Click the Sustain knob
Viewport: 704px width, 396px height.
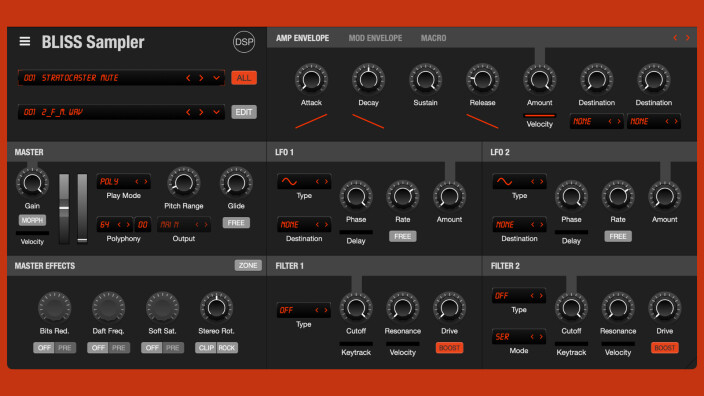[x=425, y=79]
